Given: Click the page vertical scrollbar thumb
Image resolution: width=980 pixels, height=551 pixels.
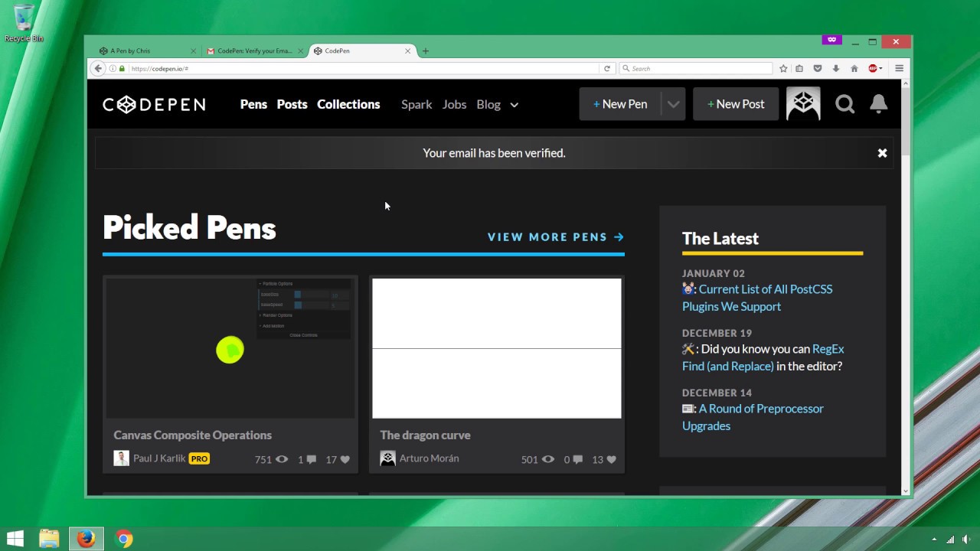Looking at the screenshot, I should [x=906, y=122].
